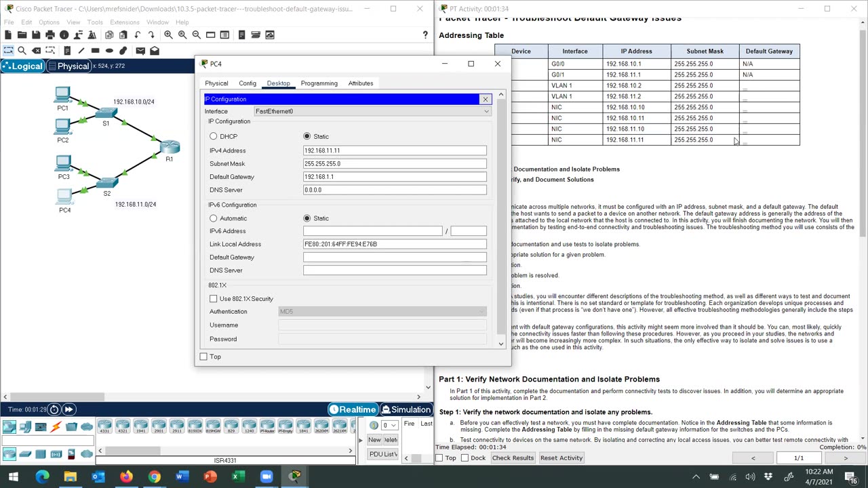Select the Draw Line tool

click(x=81, y=50)
